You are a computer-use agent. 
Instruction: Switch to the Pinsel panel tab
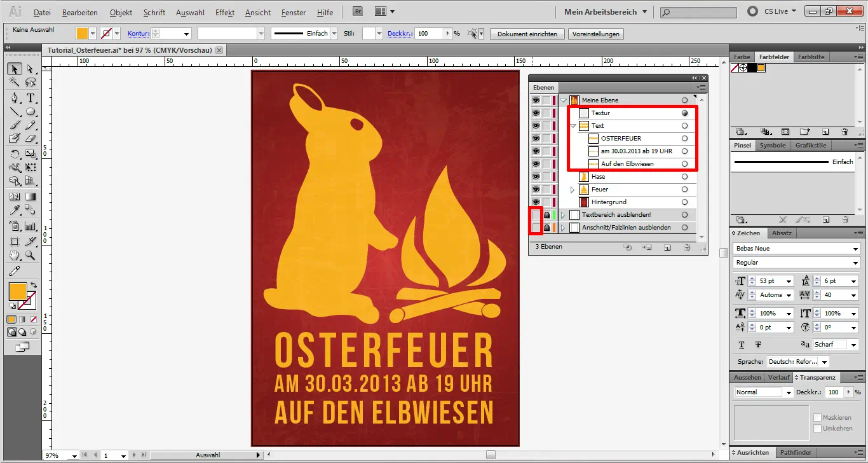(742, 145)
